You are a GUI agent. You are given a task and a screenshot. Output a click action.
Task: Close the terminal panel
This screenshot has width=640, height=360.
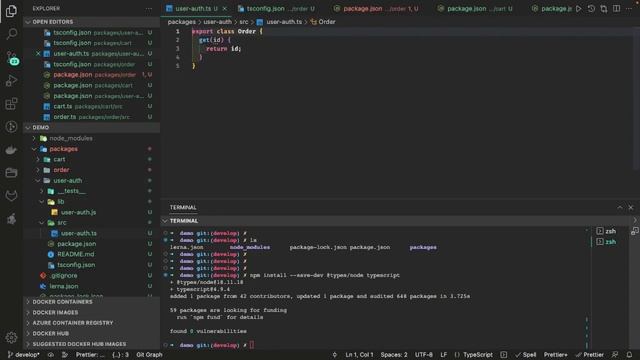(631, 207)
